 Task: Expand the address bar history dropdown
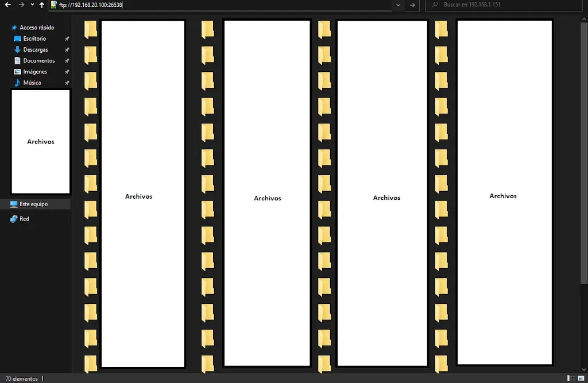399,5
